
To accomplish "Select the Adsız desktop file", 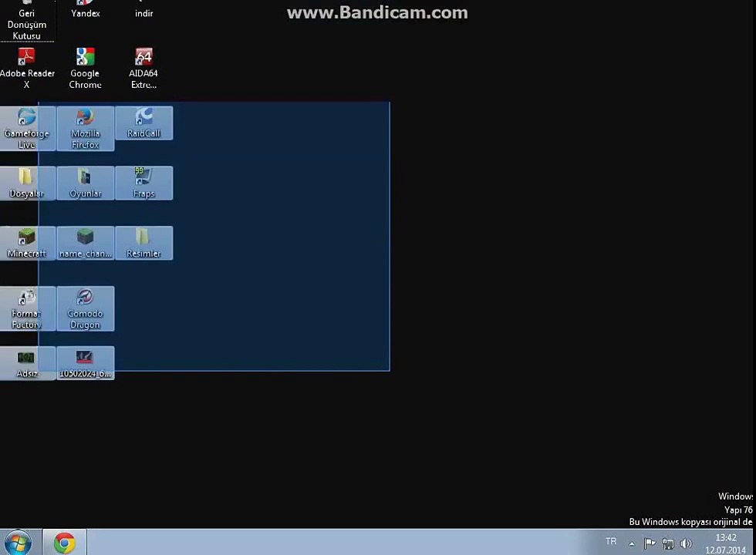I will 26,363.
